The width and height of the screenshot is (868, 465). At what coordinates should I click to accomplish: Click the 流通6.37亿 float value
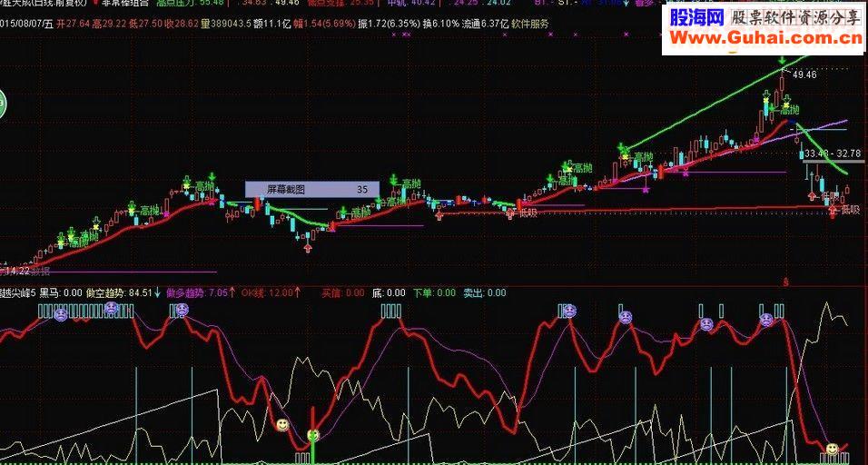(486, 24)
